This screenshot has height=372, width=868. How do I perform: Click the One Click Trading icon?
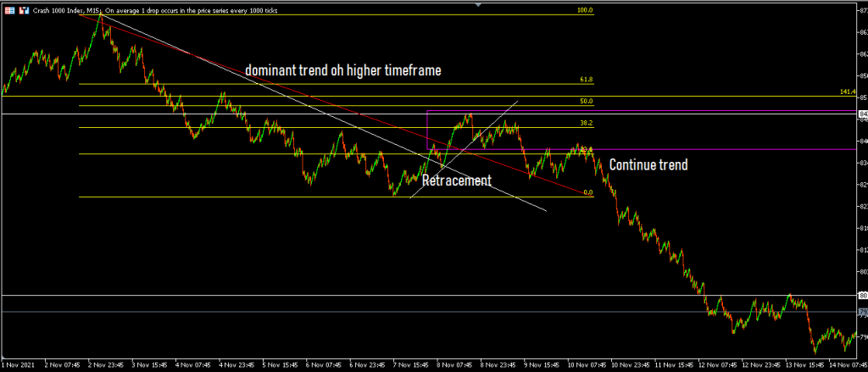pyautogui.click(x=23, y=10)
